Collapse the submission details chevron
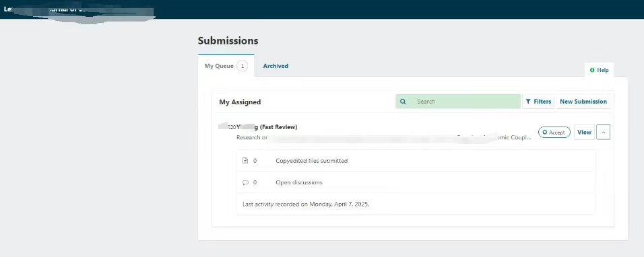 pyautogui.click(x=603, y=133)
